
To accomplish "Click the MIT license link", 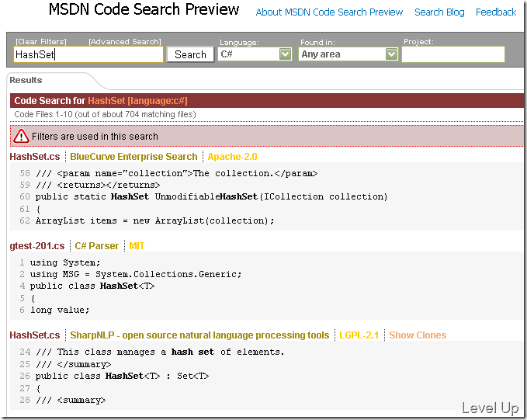I will (x=137, y=246).
